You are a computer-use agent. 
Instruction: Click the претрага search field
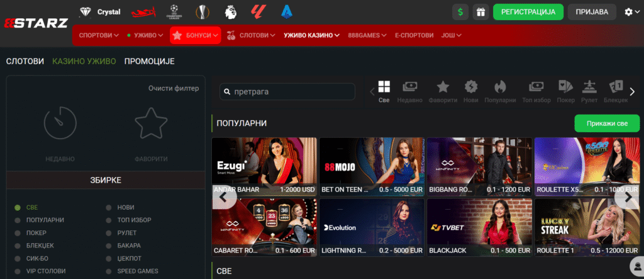(x=287, y=92)
